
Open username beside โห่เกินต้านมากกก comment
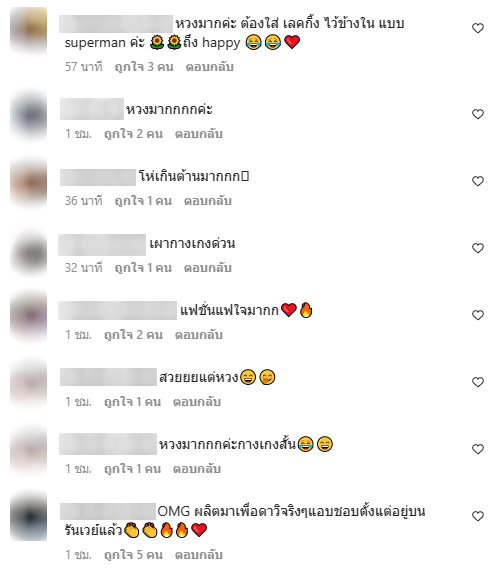coord(98,177)
